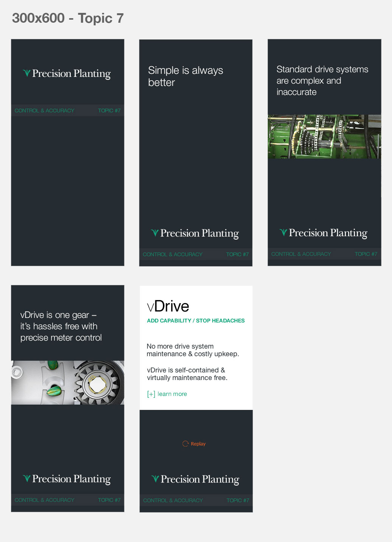Click 'CONTROL & ACCURACY' below the top-left logo
Viewport: 392px width, 542px height.
45,111
